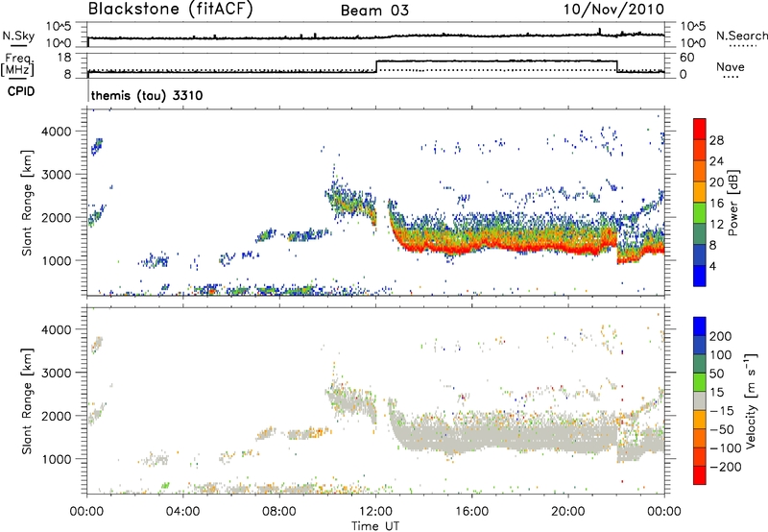768x532 pixels.
Task: Click the blue 200 velocity colorbar segment
Action: coord(700,326)
